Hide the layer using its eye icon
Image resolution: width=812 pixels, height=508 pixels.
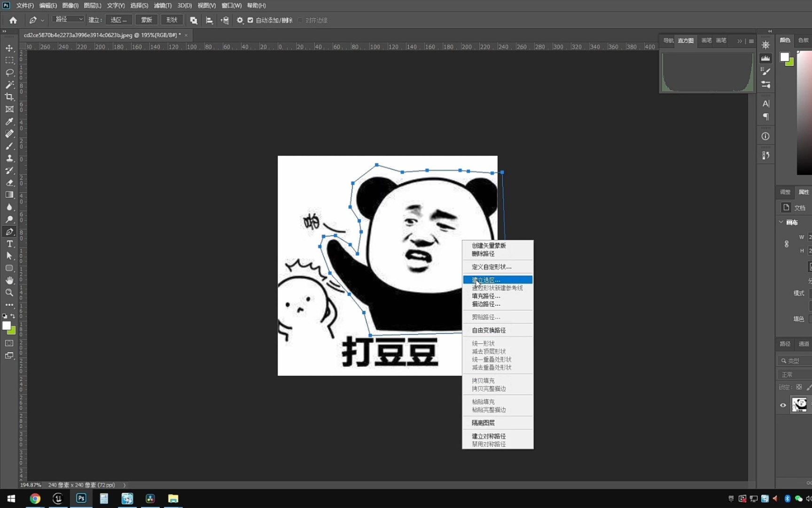[x=783, y=405]
